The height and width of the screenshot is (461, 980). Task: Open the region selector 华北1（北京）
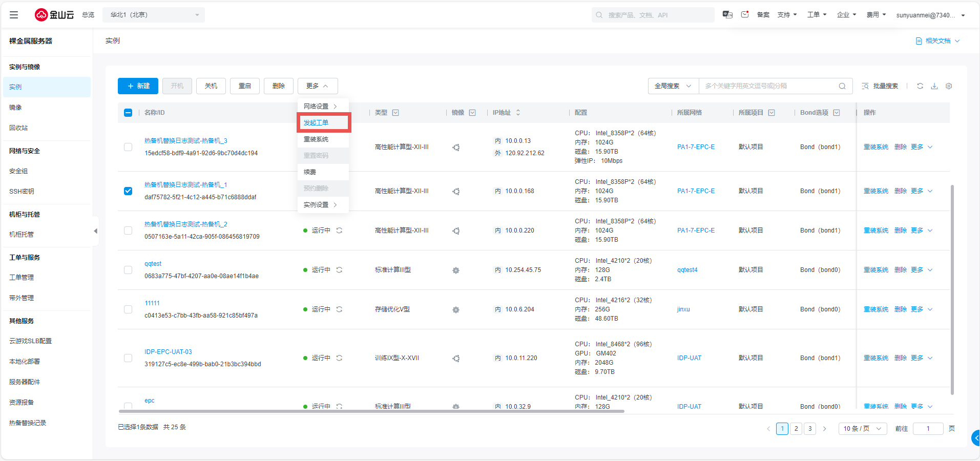coord(154,15)
